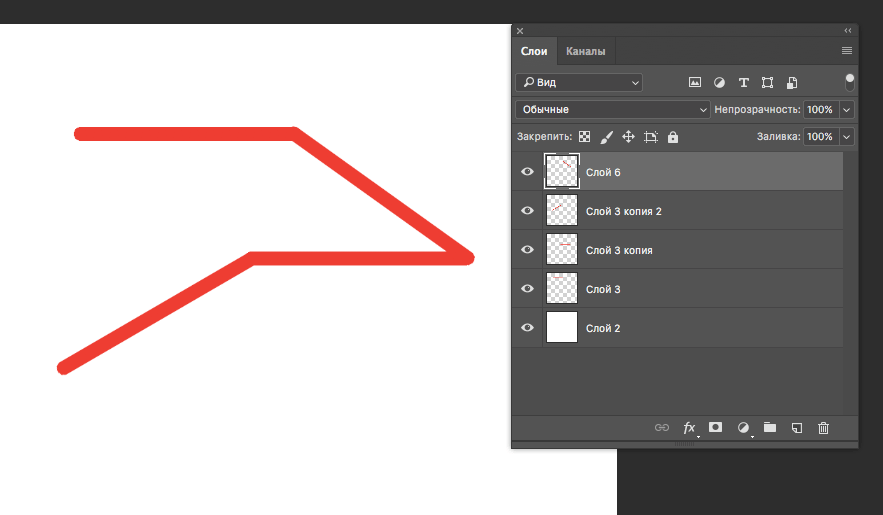Click the panel bottom resize grip

(x=684, y=444)
